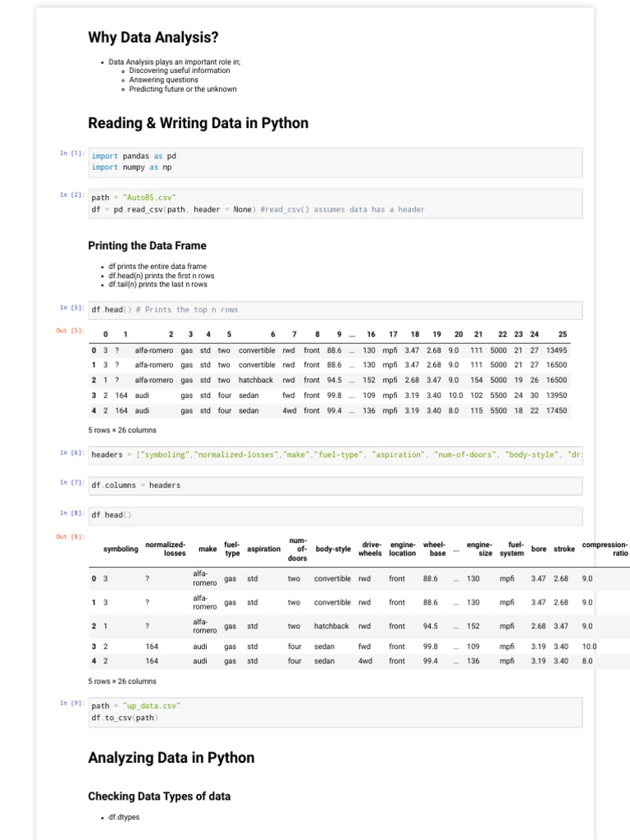
Task: Click the 'compression-ratio' column header
Action: [605, 549]
